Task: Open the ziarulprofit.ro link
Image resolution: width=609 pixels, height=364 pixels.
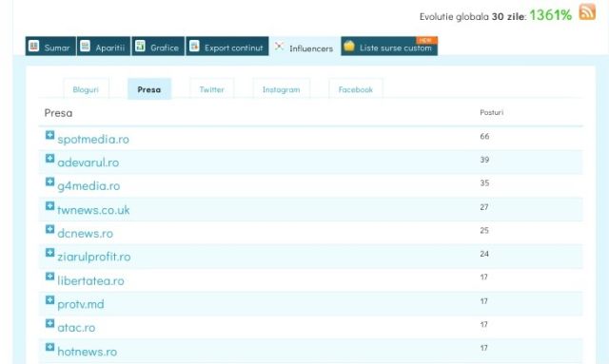Action: [x=94, y=257]
